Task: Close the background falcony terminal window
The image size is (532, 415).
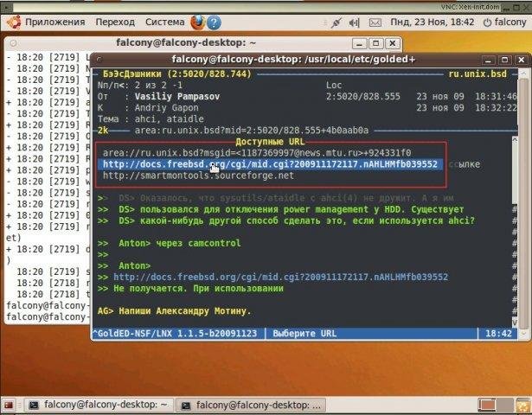Action: coord(393,43)
